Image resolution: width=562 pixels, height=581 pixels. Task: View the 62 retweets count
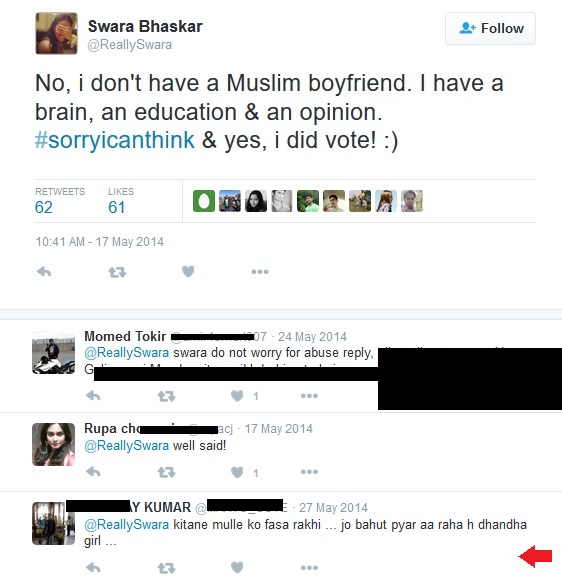[x=44, y=207]
